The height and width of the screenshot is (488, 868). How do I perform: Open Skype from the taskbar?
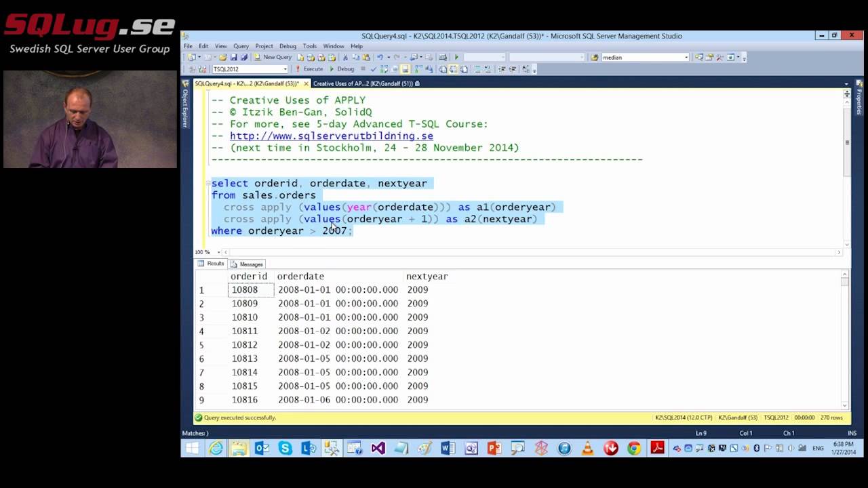pyautogui.click(x=285, y=448)
